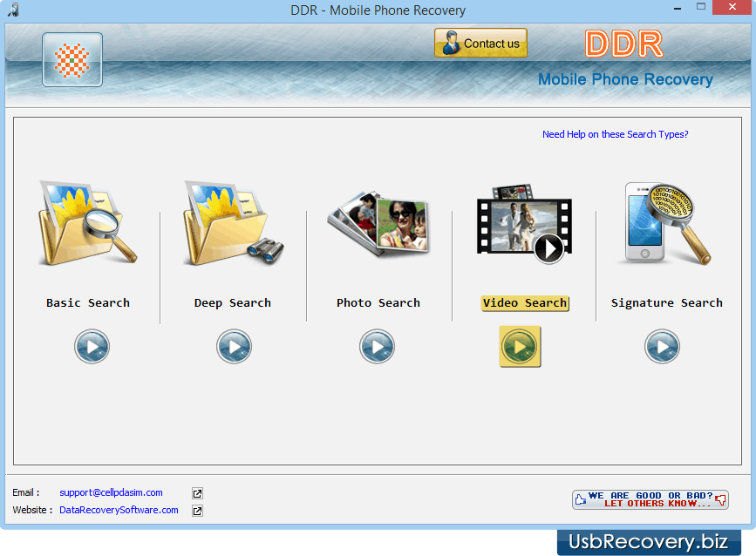This screenshot has width=756, height=556.
Task: Open Need Help on these Search Types
Action: click(x=616, y=134)
